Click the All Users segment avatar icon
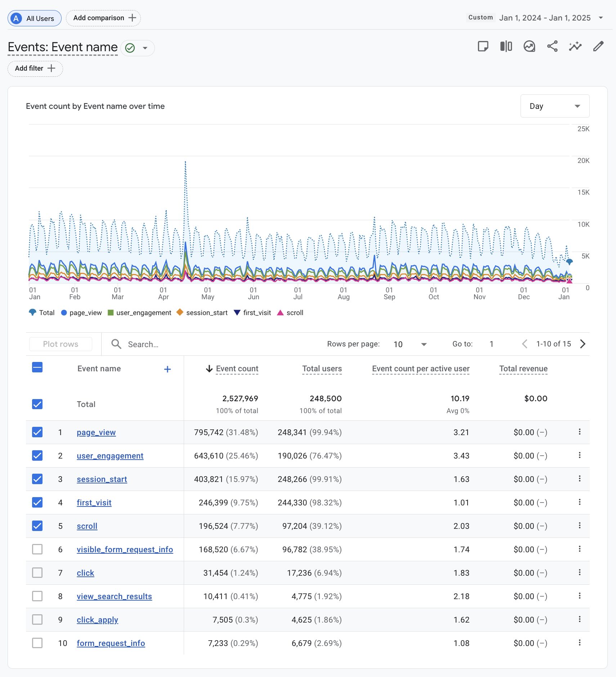616x677 pixels. point(16,18)
